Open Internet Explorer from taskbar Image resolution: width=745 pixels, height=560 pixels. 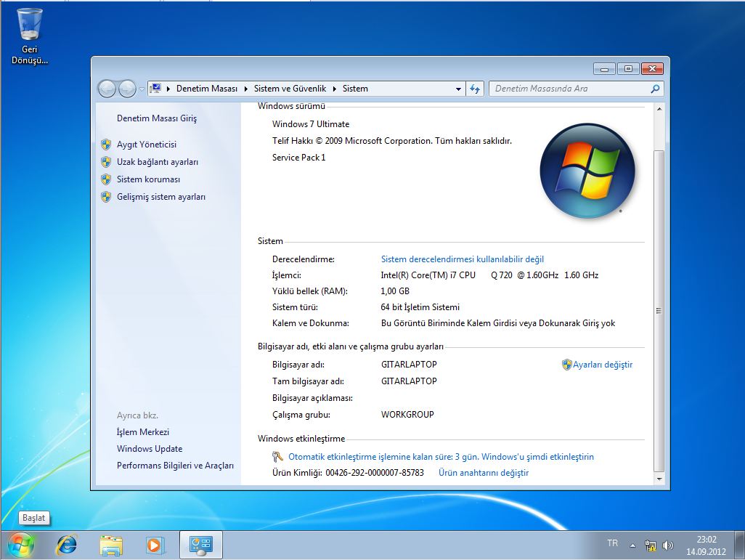tap(67, 545)
